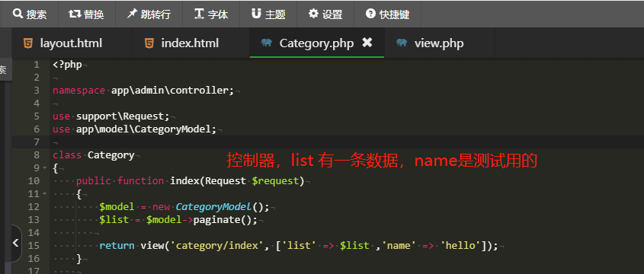Click 'public' keyword on line 10
644x274 pixels.
pyautogui.click(x=93, y=181)
